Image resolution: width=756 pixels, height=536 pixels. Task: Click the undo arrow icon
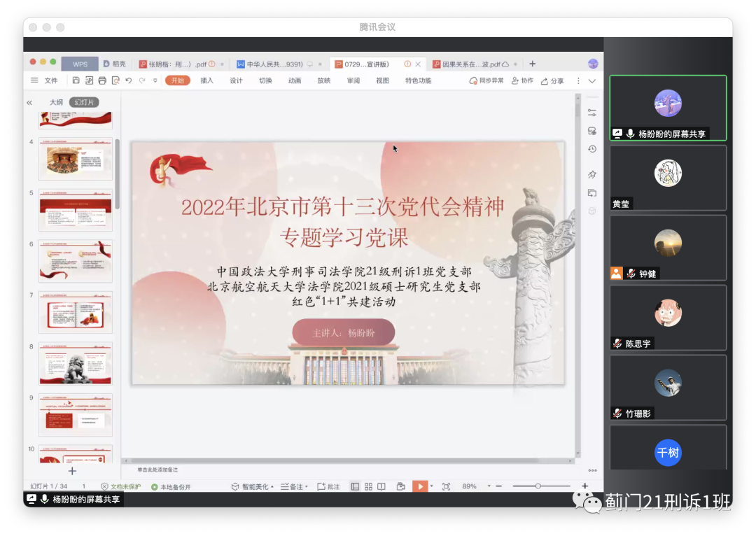(x=129, y=80)
